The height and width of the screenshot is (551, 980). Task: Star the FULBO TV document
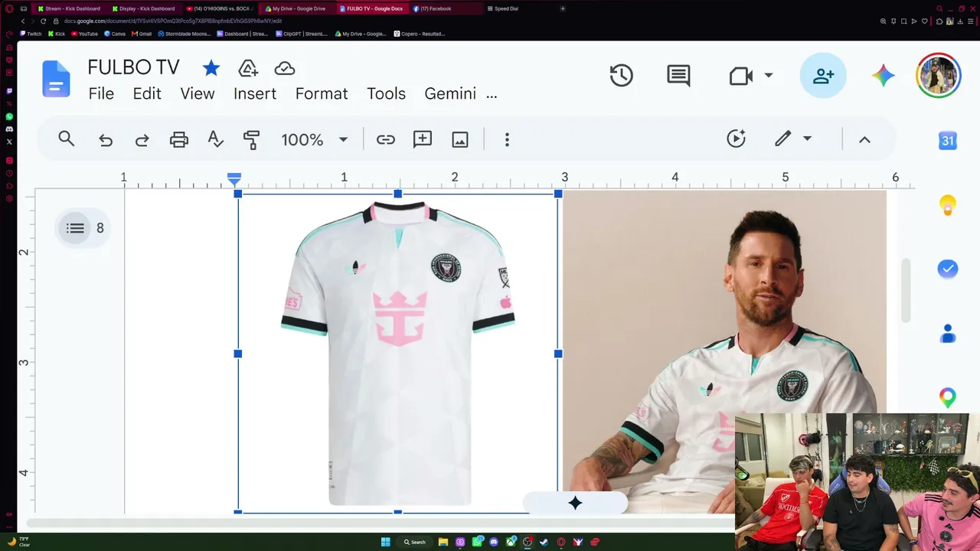click(211, 68)
